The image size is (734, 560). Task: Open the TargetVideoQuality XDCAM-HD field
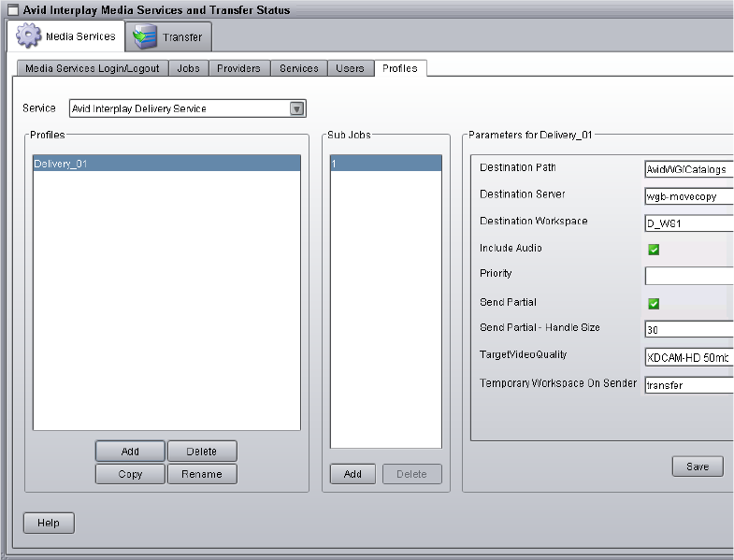(x=689, y=358)
